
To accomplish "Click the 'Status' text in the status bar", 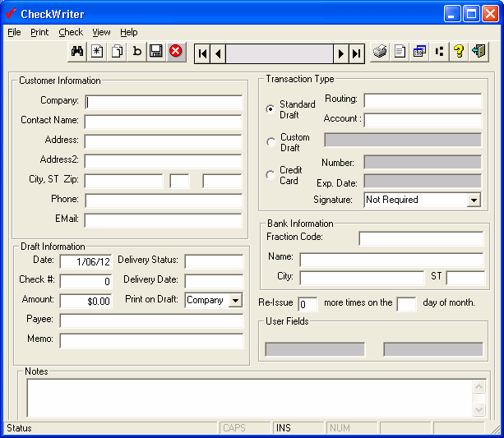I will pyautogui.click(x=19, y=428).
